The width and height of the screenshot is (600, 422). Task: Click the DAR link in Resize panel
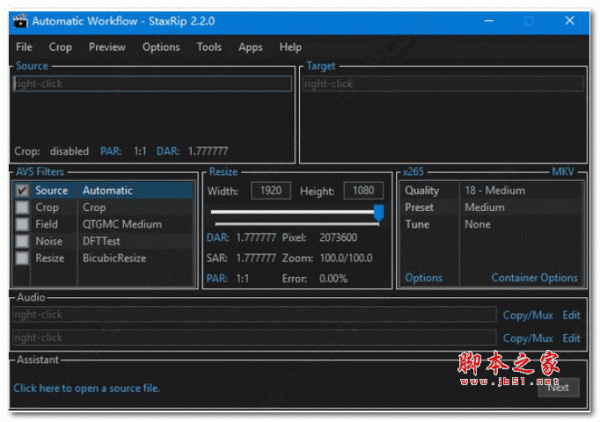point(218,238)
